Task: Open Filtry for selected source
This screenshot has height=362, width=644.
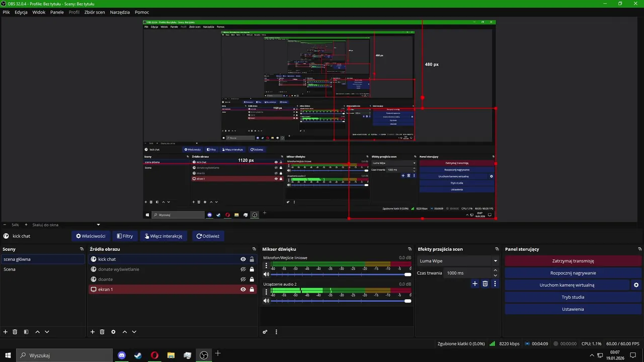Action: 125,236
